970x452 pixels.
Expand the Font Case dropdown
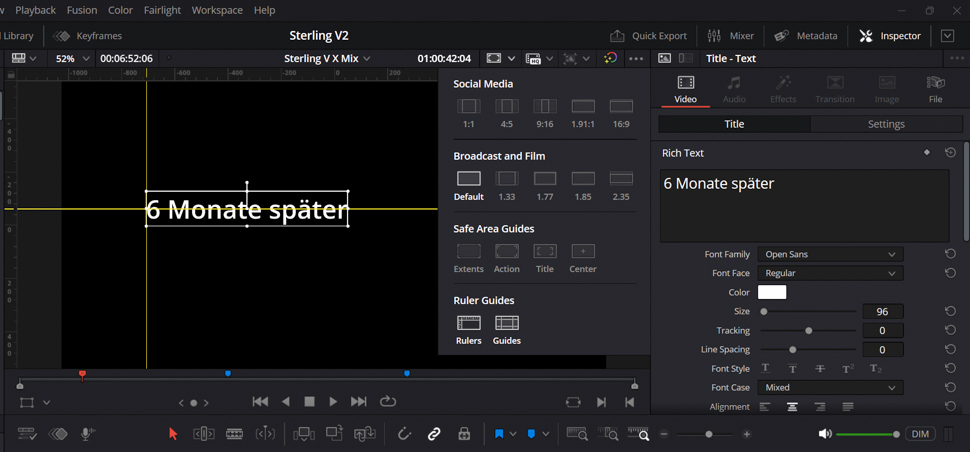click(829, 388)
